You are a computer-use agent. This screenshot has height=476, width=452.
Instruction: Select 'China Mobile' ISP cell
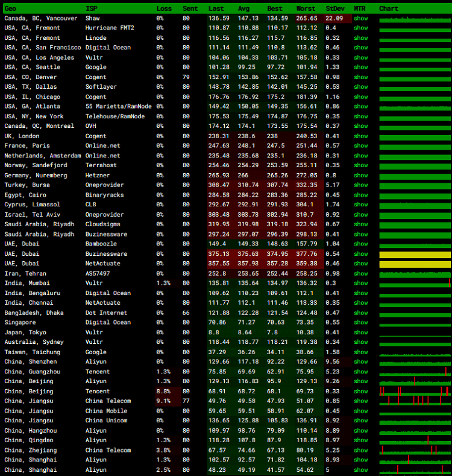pyautogui.click(x=106, y=411)
